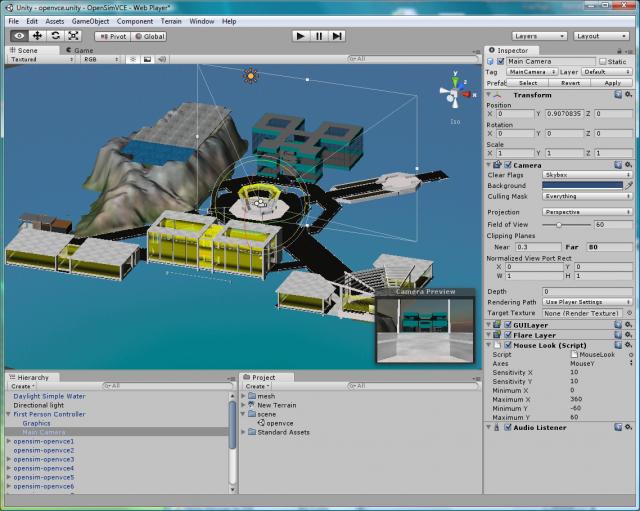Collapse the scene folder in Project
The width and height of the screenshot is (640, 511).
[243, 414]
